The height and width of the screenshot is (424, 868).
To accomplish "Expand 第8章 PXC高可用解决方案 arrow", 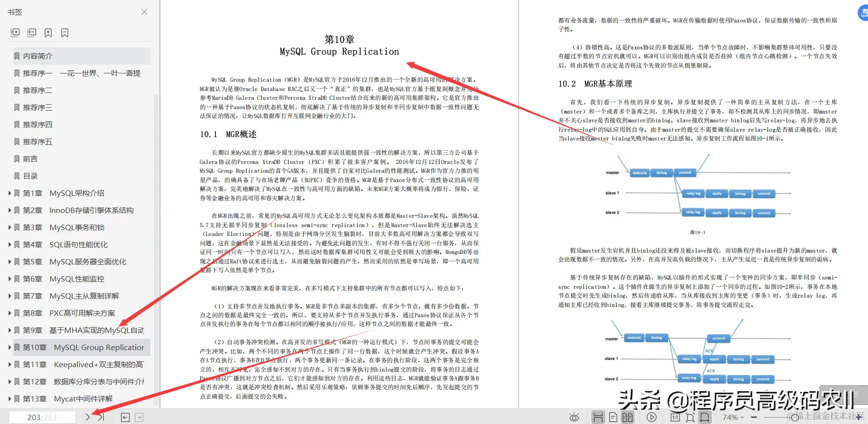I will (x=9, y=313).
